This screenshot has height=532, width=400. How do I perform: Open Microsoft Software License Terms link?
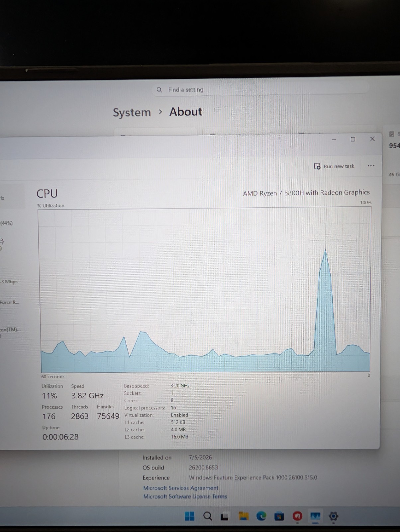pos(185,496)
